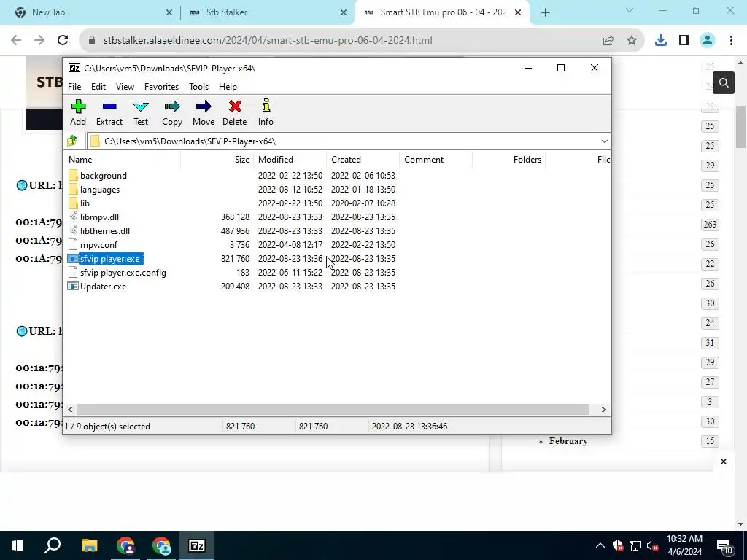Select the mpv.conf file
This screenshot has height=560, width=747.
pyautogui.click(x=98, y=245)
